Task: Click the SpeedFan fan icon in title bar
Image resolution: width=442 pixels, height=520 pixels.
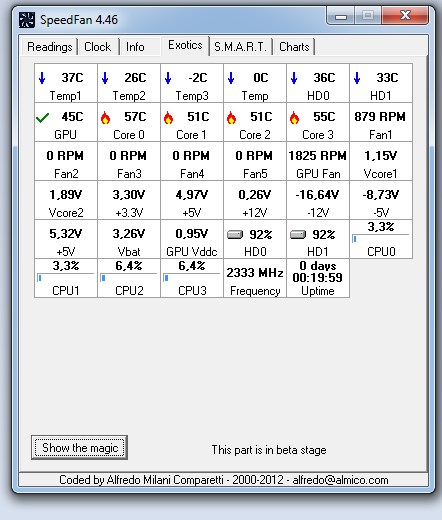Action: (x=27, y=20)
